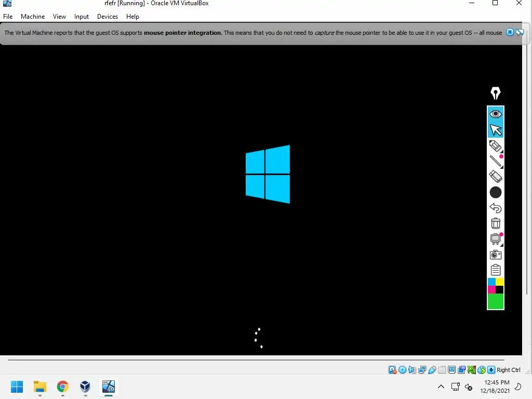This screenshot has height=399, width=532.
Task: Open the Windows Start menu
Action: pyautogui.click(x=17, y=387)
